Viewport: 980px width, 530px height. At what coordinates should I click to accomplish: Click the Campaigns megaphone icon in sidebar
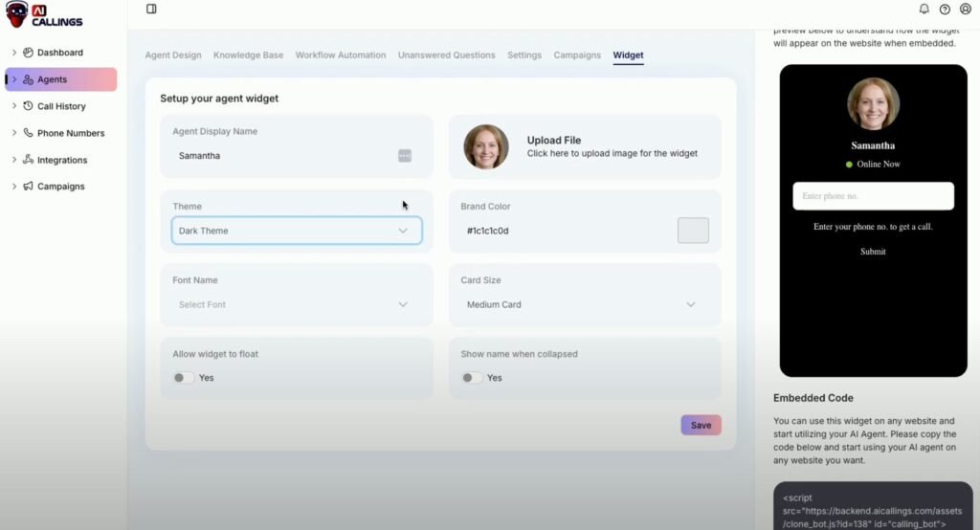(29, 187)
